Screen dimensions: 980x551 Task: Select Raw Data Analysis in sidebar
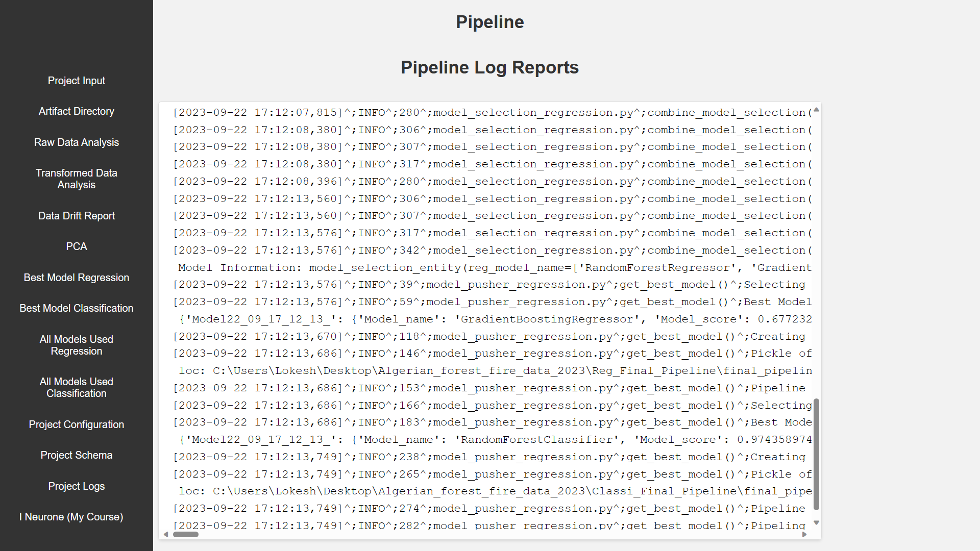[76, 142]
